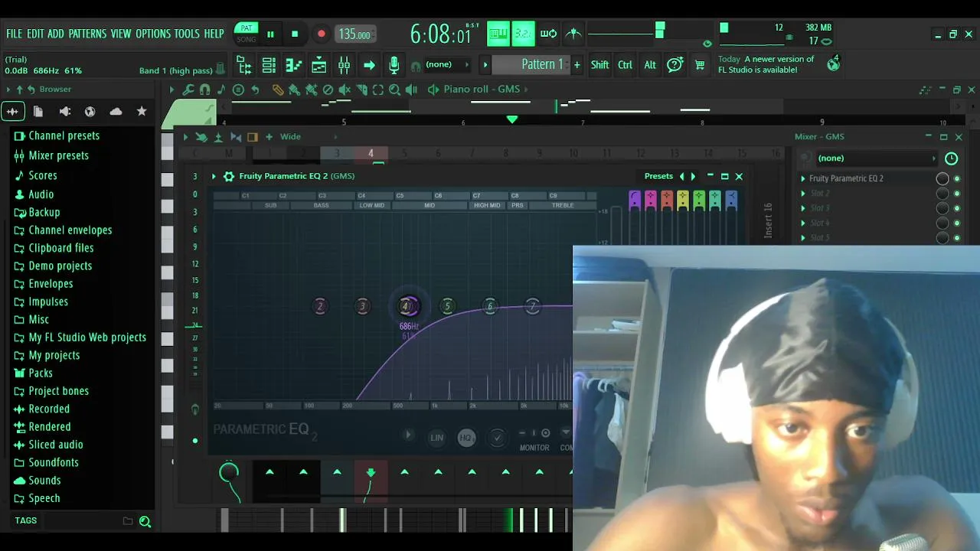The width and height of the screenshot is (980, 551).
Task: Open the (none) mixer input dropdown
Action: [877, 158]
